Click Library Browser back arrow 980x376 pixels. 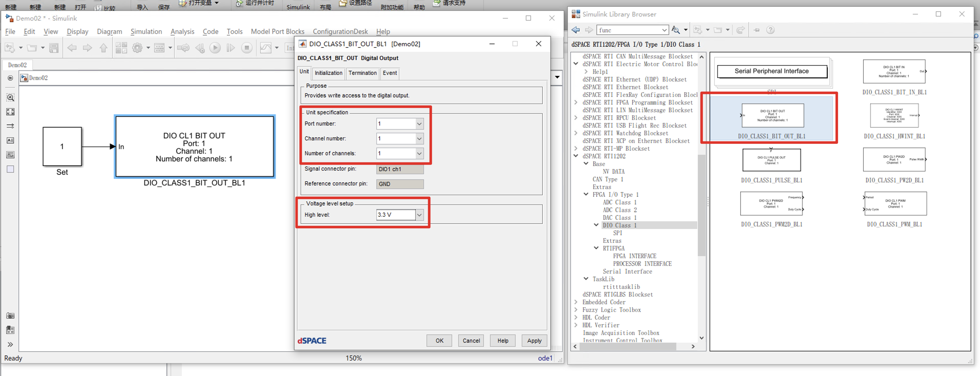click(x=576, y=30)
